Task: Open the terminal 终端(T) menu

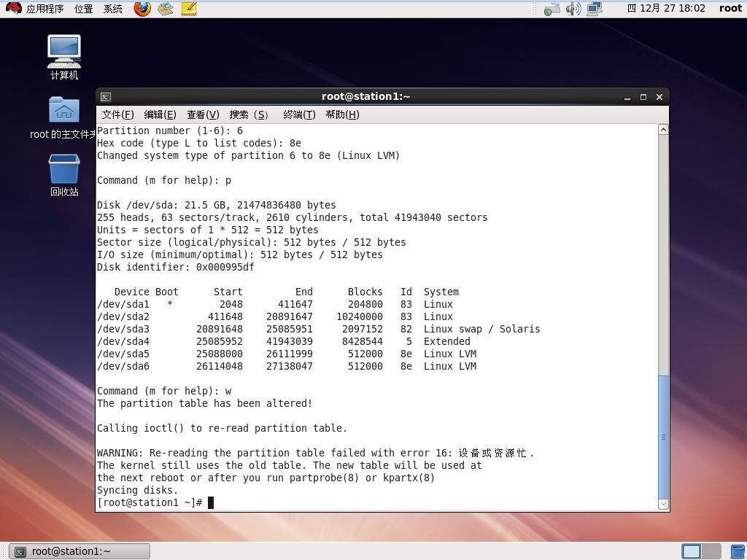Action: (x=299, y=114)
